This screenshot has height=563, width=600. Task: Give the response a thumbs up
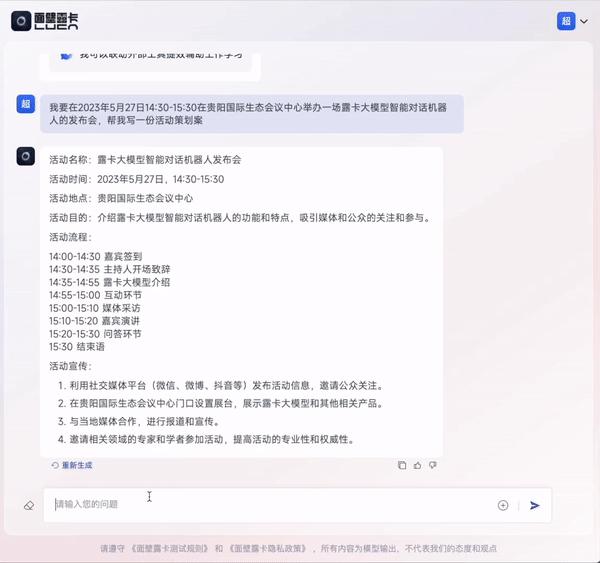417,465
